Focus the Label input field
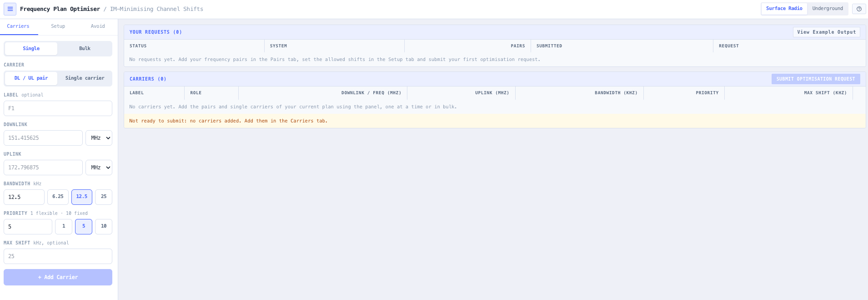The height and width of the screenshot is (300, 868). [x=58, y=108]
